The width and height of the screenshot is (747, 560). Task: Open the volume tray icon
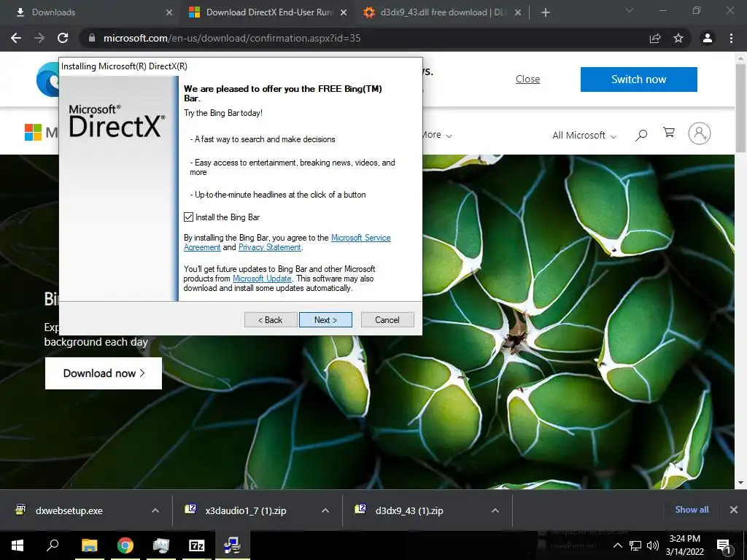(x=653, y=545)
